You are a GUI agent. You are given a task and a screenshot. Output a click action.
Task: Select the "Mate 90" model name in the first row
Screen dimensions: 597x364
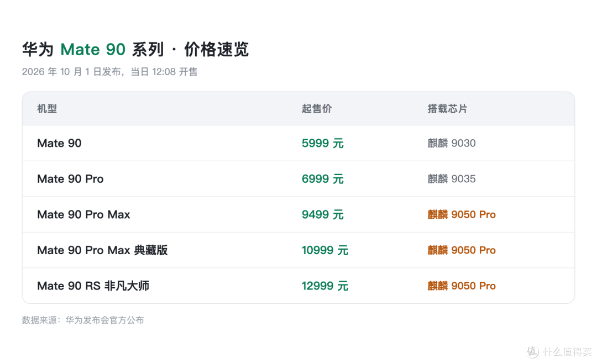(59, 144)
